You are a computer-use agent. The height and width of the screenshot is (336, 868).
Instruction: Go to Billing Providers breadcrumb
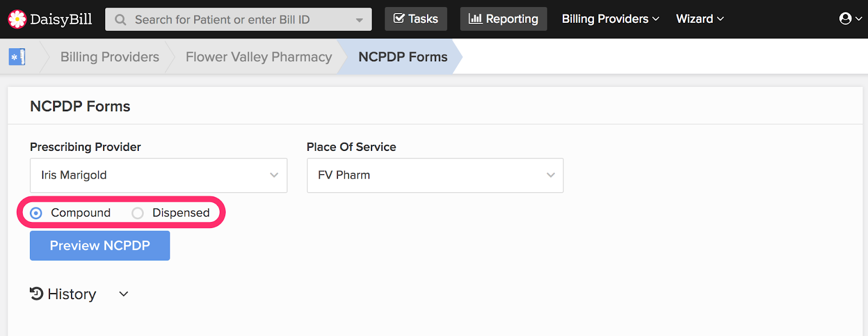[x=110, y=57]
